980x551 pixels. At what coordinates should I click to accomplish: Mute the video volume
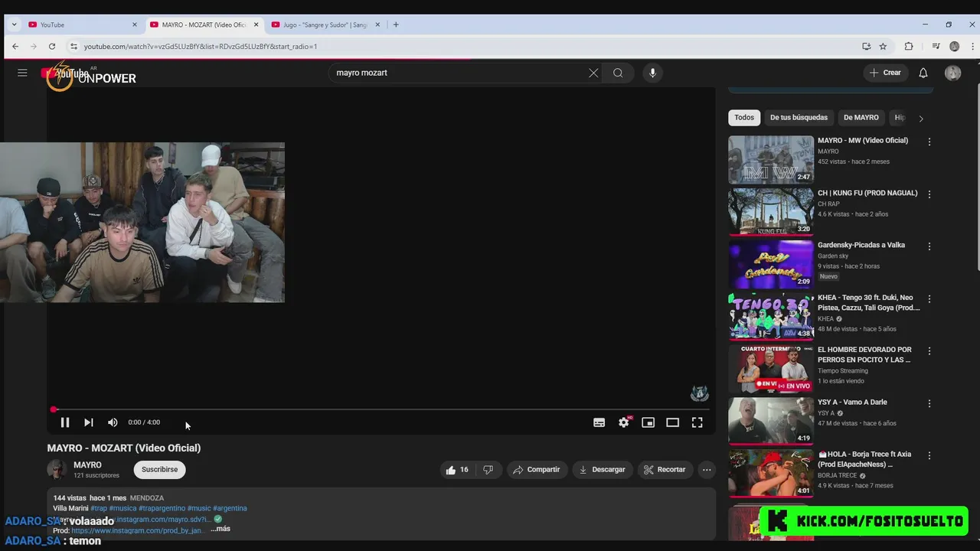[x=113, y=422]
